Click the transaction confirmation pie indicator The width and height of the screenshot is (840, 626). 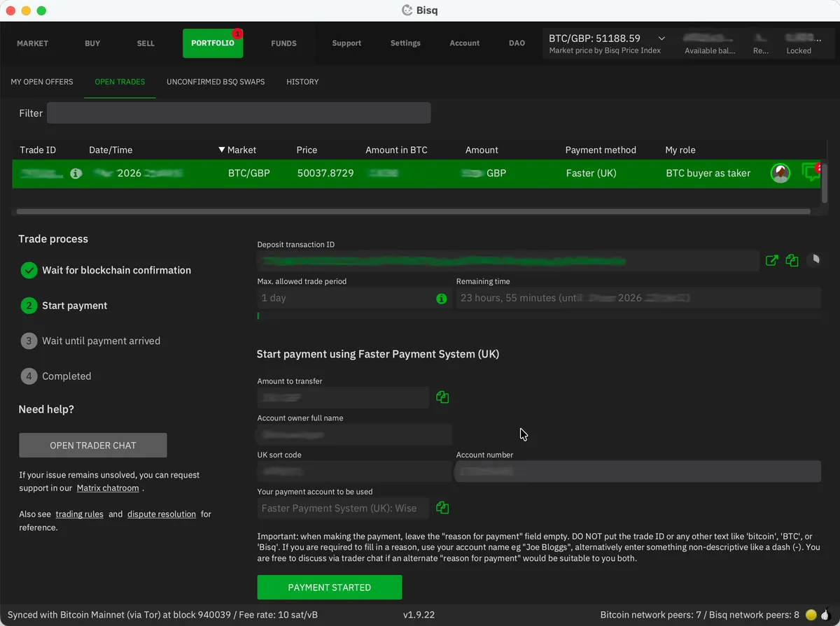pos(814,260)
